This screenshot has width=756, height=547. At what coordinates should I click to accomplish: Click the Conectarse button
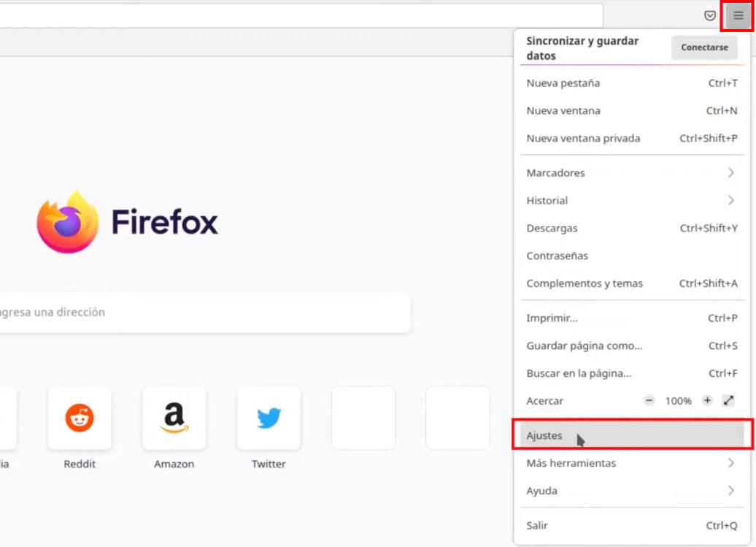coord(704,47)
